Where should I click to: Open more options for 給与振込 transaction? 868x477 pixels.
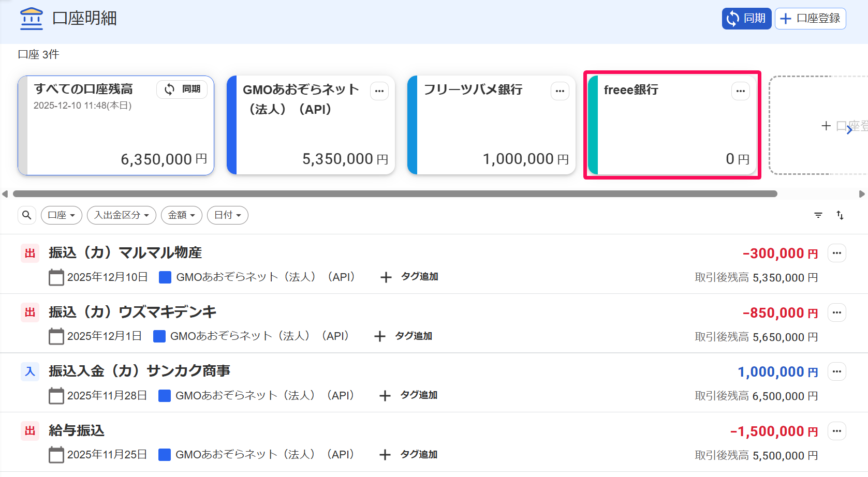click(837, 431)
